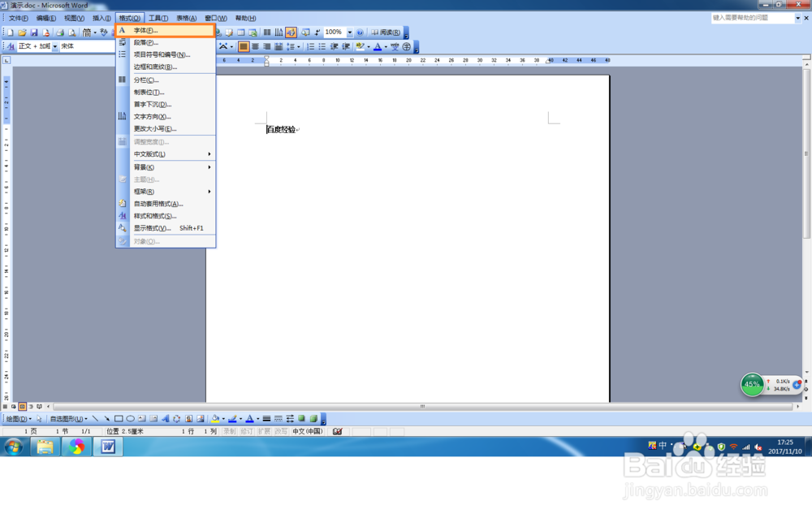Toggle numbered list formatting

coord(311,46)
